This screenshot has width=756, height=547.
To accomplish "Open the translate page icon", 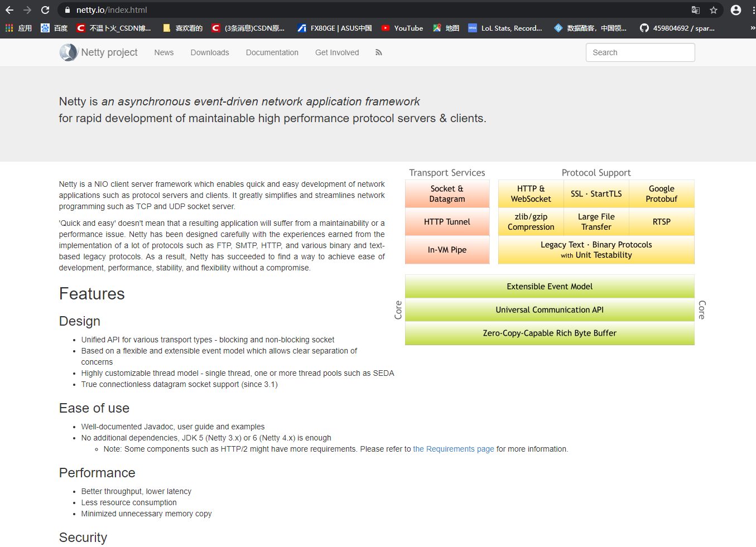I will tap(695, 10).
